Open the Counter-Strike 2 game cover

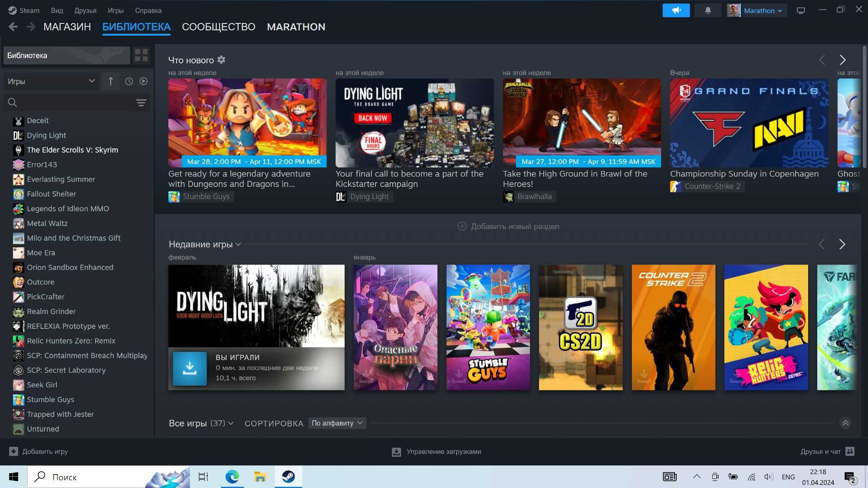[x=673, y=328]
